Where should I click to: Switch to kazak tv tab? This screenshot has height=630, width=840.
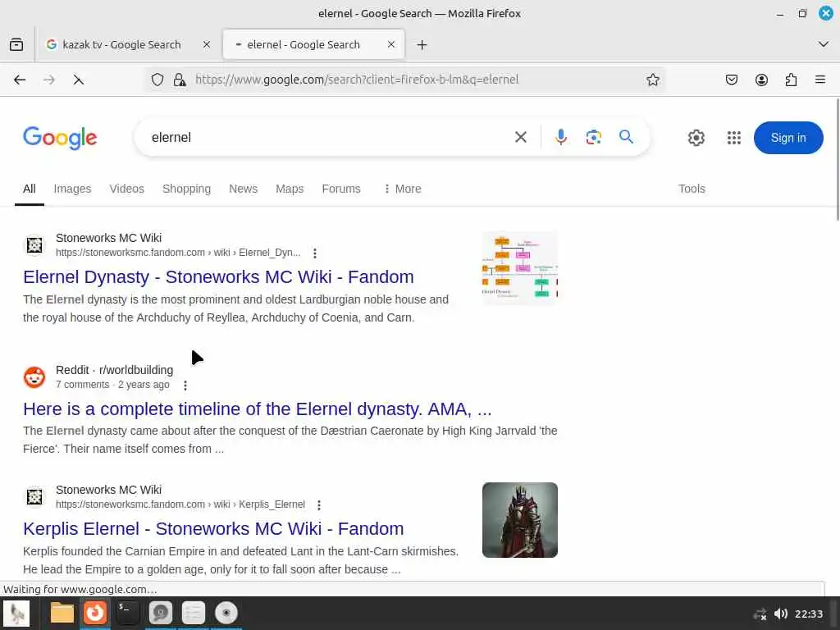pyautogui.click(x=128, y=44)
